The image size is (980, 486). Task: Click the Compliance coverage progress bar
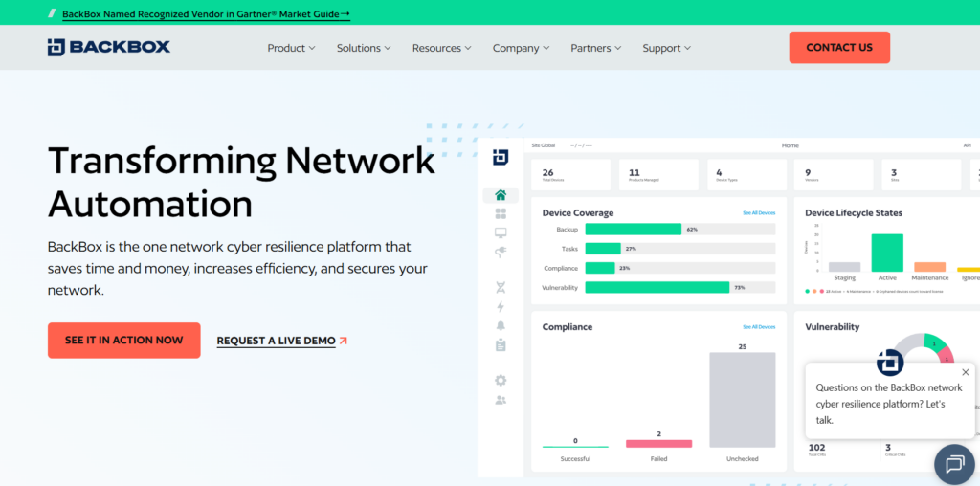(680, 268)
